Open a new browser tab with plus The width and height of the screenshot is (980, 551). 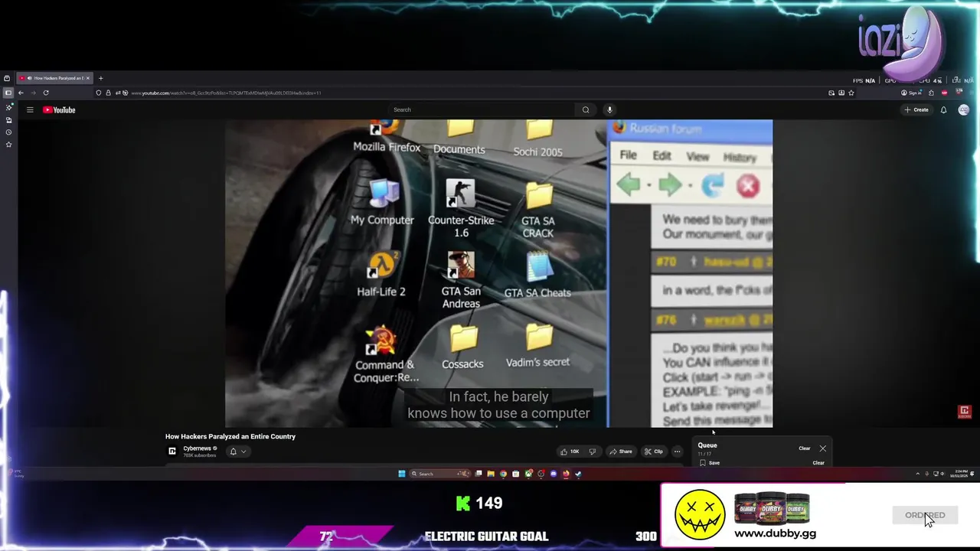point(100,78)
